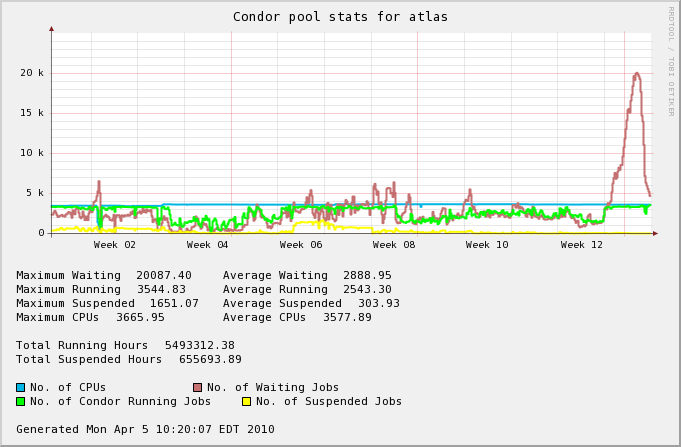Click the 'Week 12' axis label
This screenshot has height=447, width=681.
582,245
